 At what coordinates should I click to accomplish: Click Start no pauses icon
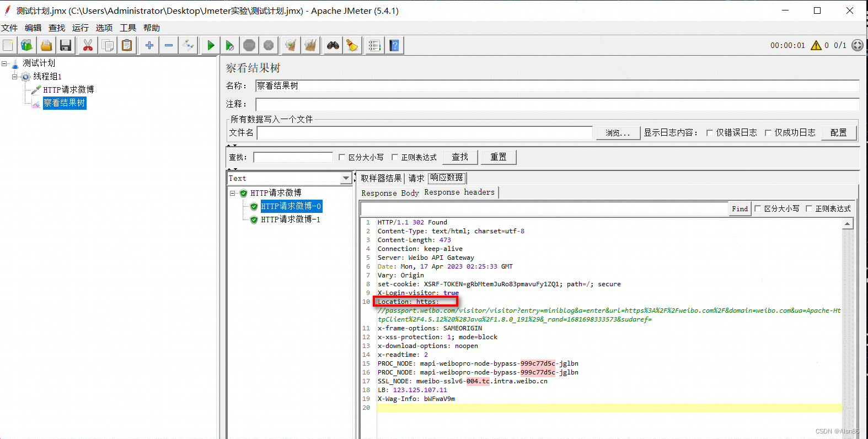tap(230, 45)
